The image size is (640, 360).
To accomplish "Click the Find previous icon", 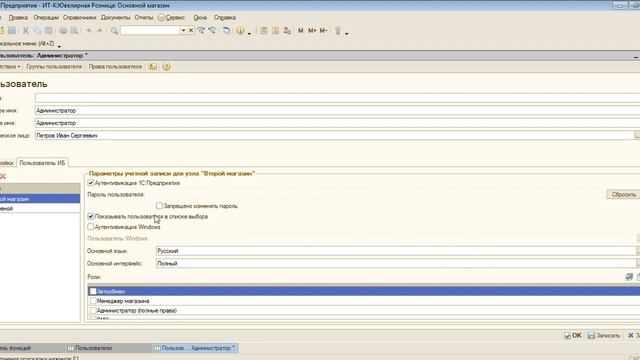I will coord(212,31).
